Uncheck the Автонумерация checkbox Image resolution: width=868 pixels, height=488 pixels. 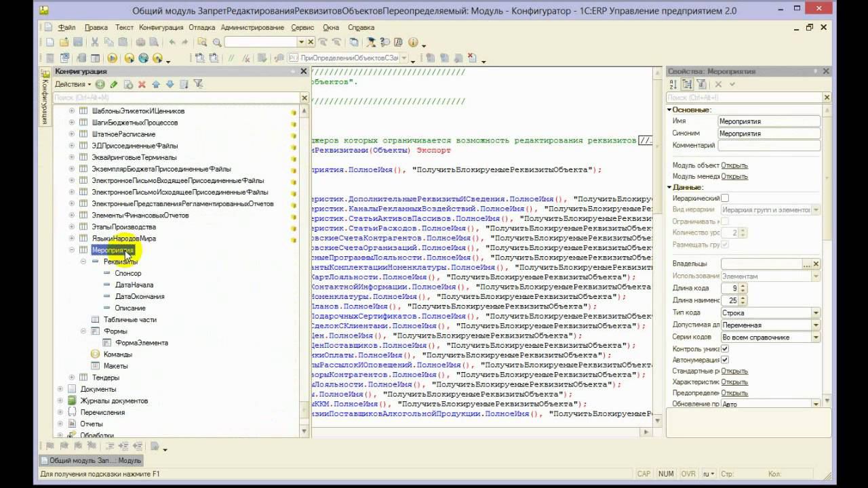725,359
